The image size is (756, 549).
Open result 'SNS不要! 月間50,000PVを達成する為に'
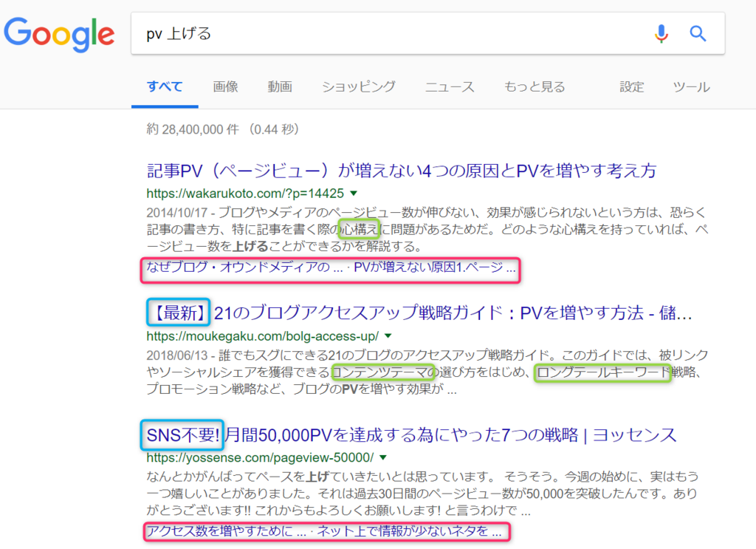pyautogui.click(x=411, y=434)
